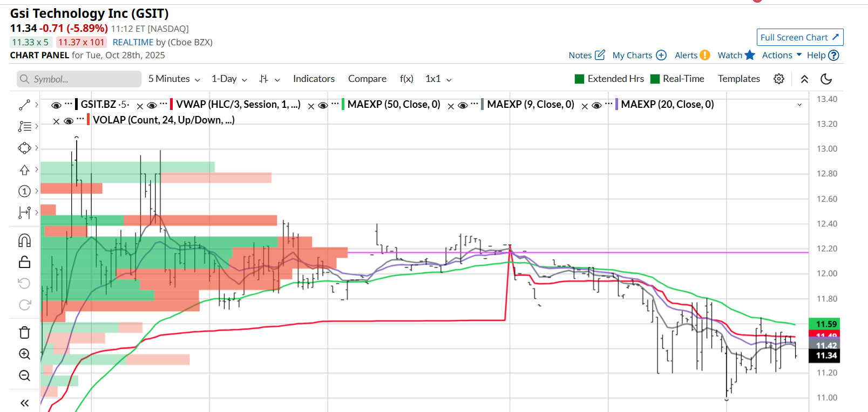868x412 pixels.
Task: Select the magnet snap tool
Action: [25, 240]
